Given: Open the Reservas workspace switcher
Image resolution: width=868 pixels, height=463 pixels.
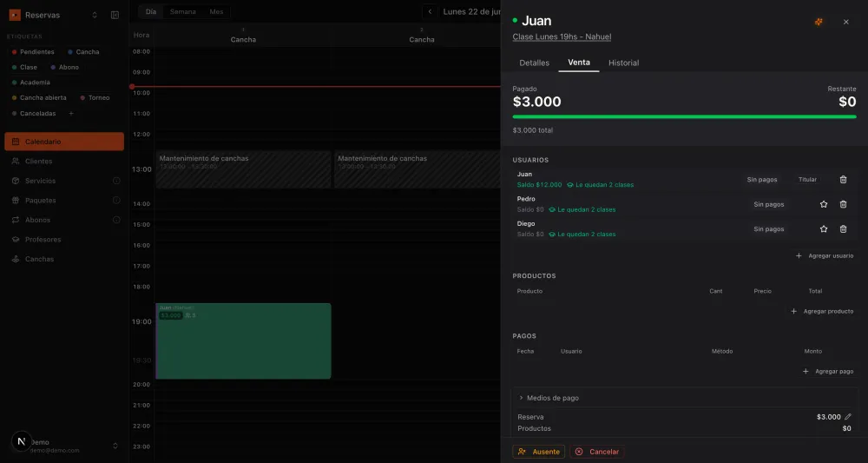Looking at the screenshot, I should (x=54, y=15).
